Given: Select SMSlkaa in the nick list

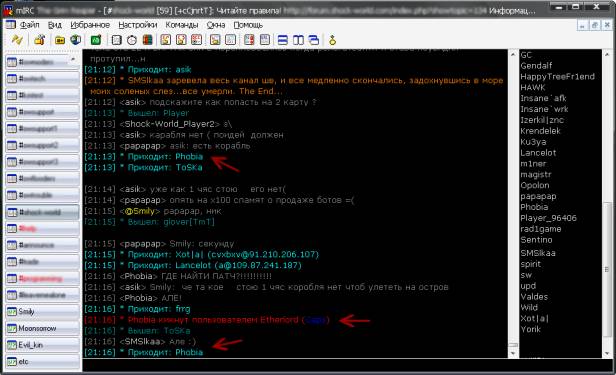Looking at the screenshot, I should tap(538, 253).
